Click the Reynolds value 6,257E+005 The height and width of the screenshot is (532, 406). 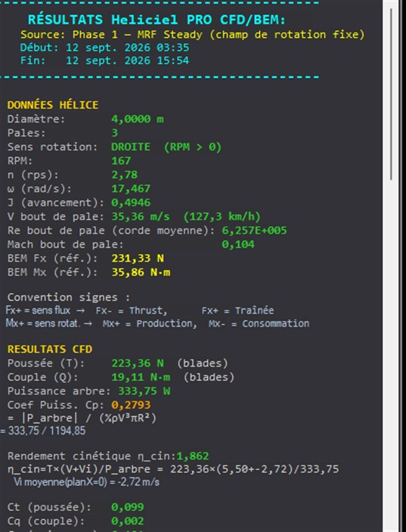tap(254, 230)
